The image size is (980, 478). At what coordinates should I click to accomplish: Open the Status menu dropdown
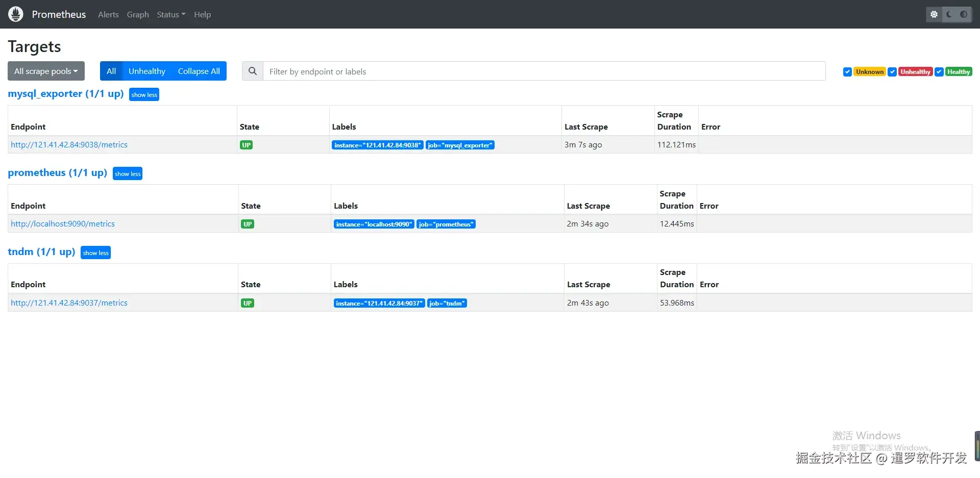click(x=171, y=14)
